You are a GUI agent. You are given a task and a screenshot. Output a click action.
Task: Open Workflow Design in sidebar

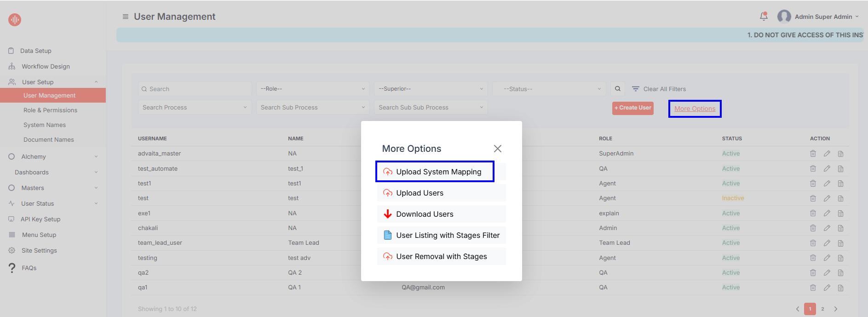pos(46,66)
